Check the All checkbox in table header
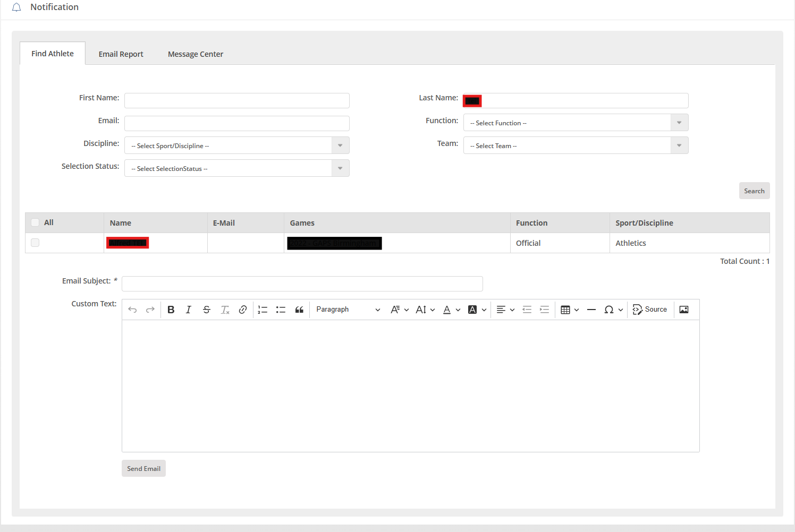The height and width of the screenshot is (532, 795). 35,222
